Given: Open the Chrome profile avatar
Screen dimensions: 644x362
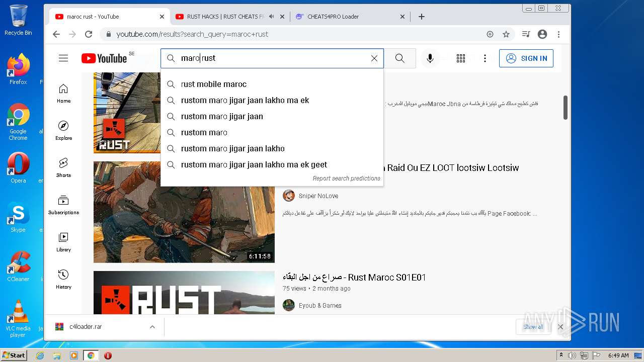Looking at the screenshot, I should tap(542, 34).
